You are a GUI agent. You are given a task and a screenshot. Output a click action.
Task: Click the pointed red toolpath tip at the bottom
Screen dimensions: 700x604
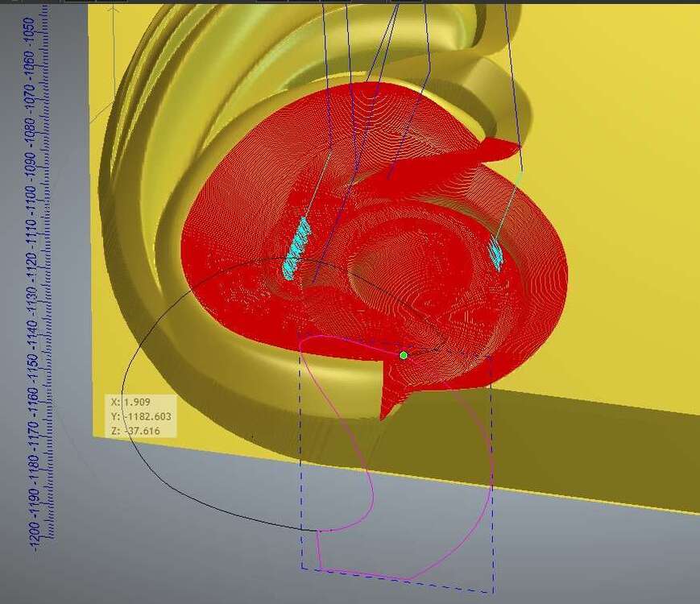tap(384, 416)
